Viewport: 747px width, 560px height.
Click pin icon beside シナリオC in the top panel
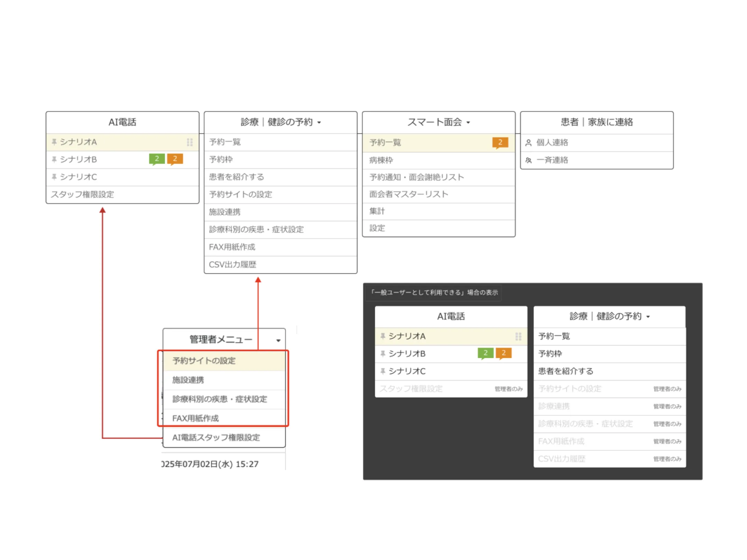(54, 177)
